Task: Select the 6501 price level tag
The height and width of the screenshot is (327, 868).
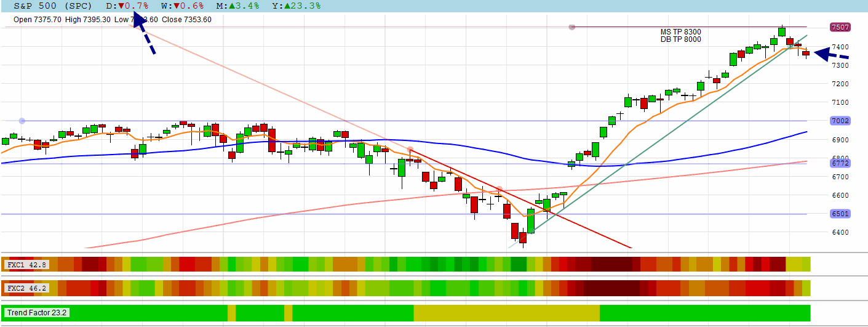Action: point(840,214)
